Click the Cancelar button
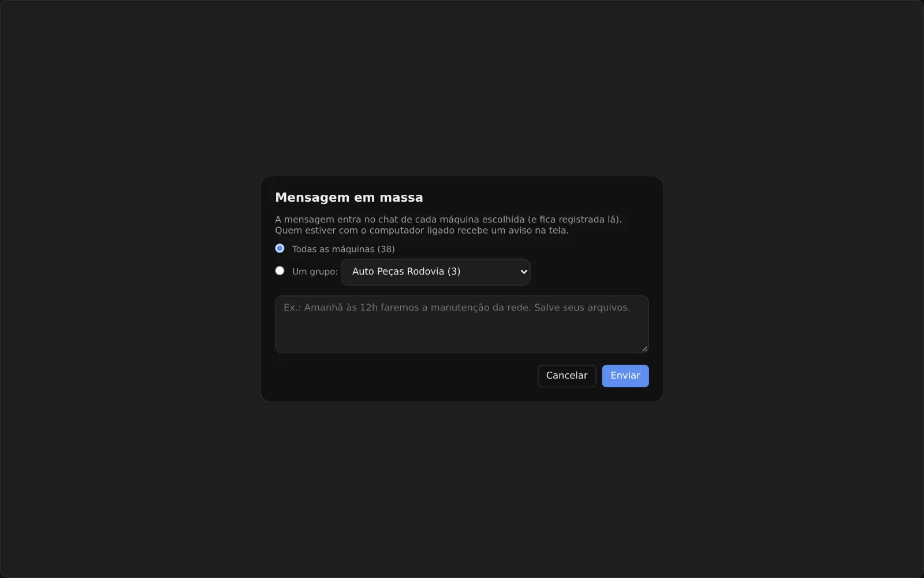This screenshot has height=578, width=924. tap(567, 376)
